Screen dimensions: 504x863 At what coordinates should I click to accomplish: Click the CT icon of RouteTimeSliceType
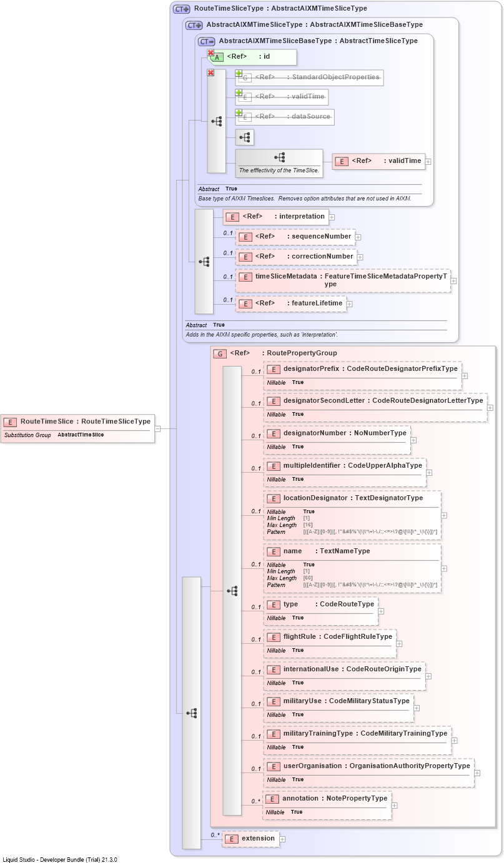pyautogui.click(x=182, y=9)
